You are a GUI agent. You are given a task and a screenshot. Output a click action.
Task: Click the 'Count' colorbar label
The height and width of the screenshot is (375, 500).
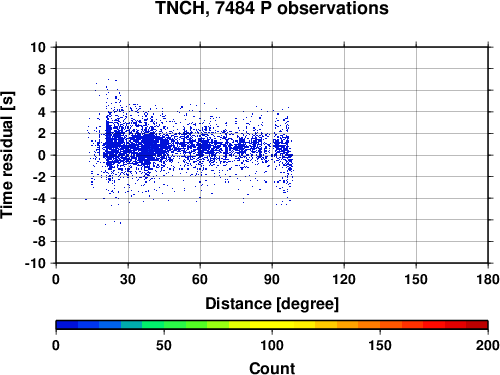[272, 368]
